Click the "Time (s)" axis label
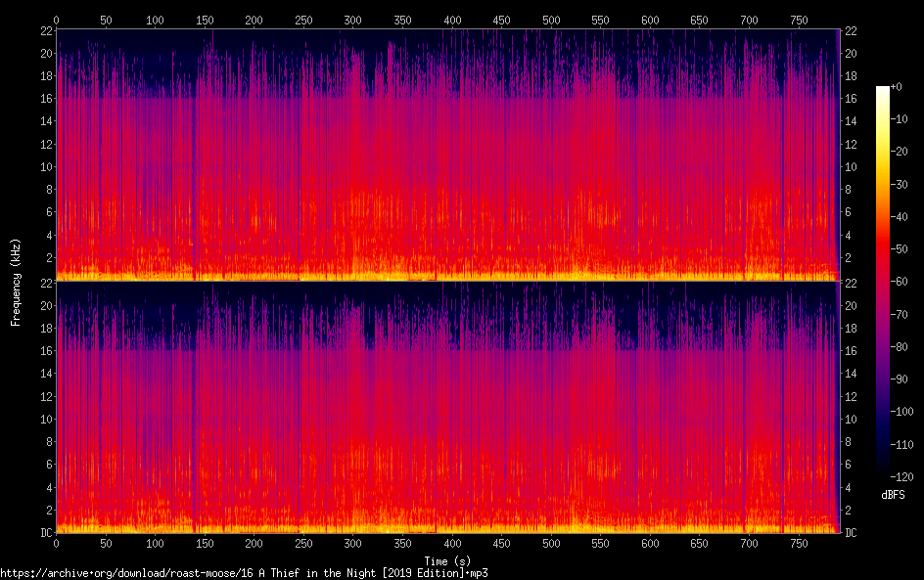 (446, 560)
